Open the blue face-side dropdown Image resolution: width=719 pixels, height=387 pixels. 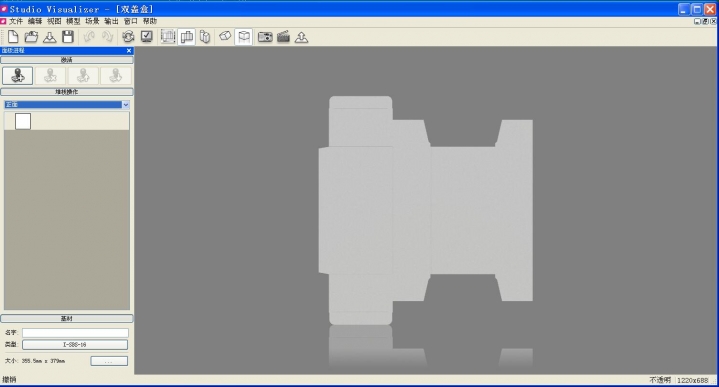(67, 105)
